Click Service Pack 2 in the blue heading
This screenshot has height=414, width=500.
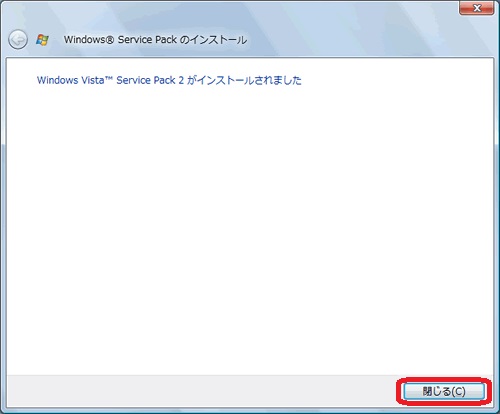pyautogui.click(x=150, y=80)
